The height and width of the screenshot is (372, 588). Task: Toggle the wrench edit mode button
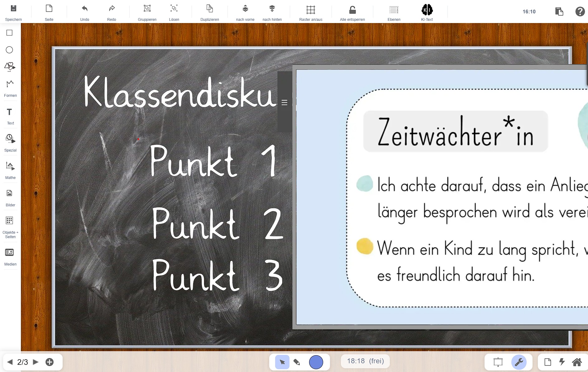519,362
